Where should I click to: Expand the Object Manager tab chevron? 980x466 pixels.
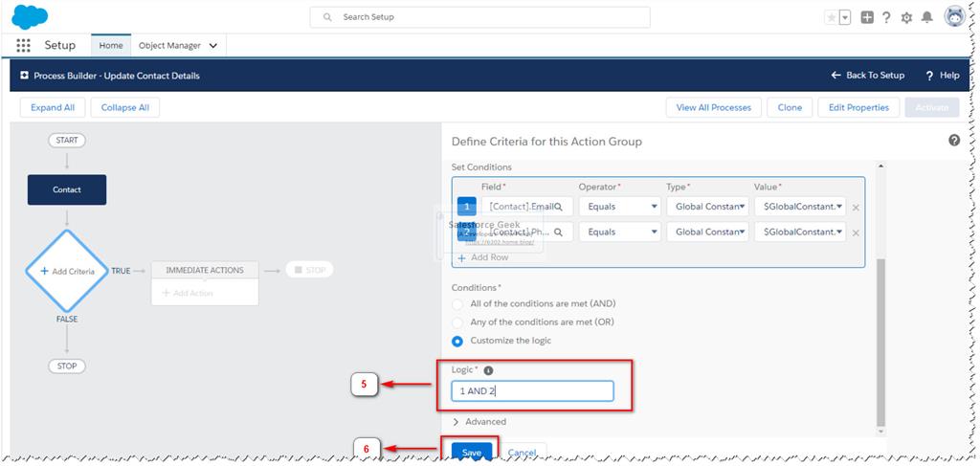pyautogui.click(x=213, y=46)
